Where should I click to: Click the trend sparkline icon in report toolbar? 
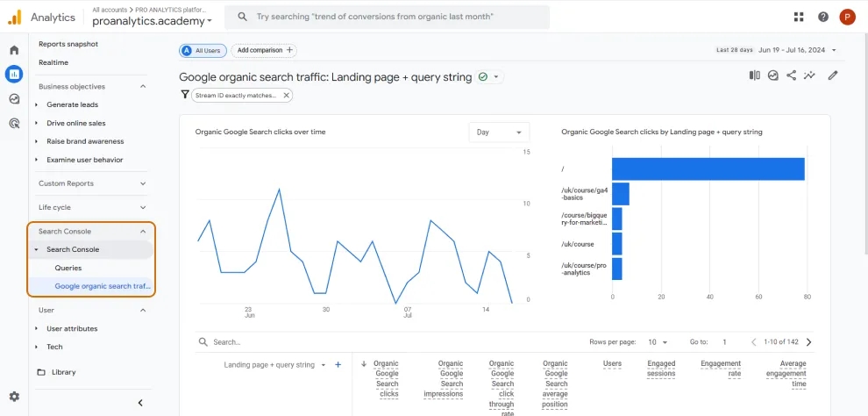click(810, 75)
